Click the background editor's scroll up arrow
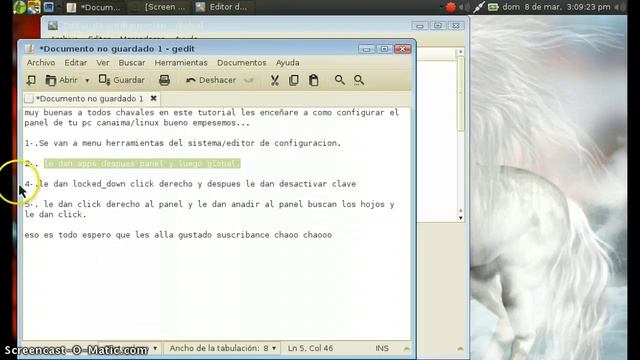Viewport: 640px width, 360px height. coord(460,52)
